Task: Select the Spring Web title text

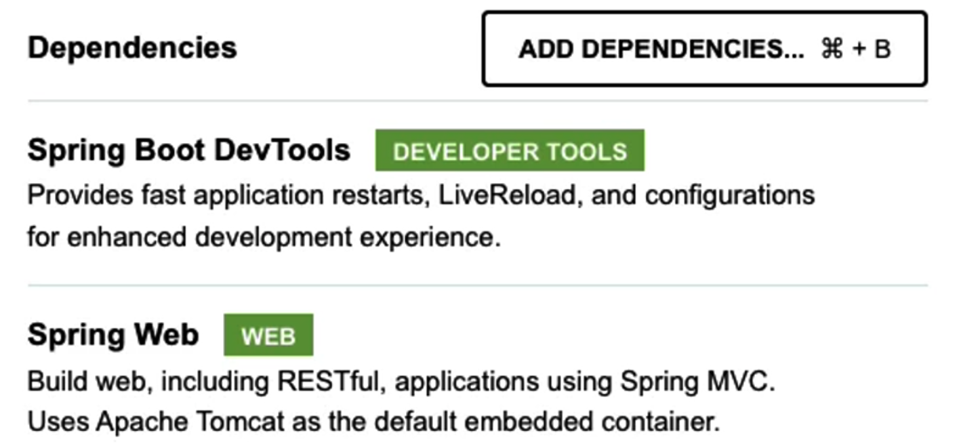Action: click(112, 333)
